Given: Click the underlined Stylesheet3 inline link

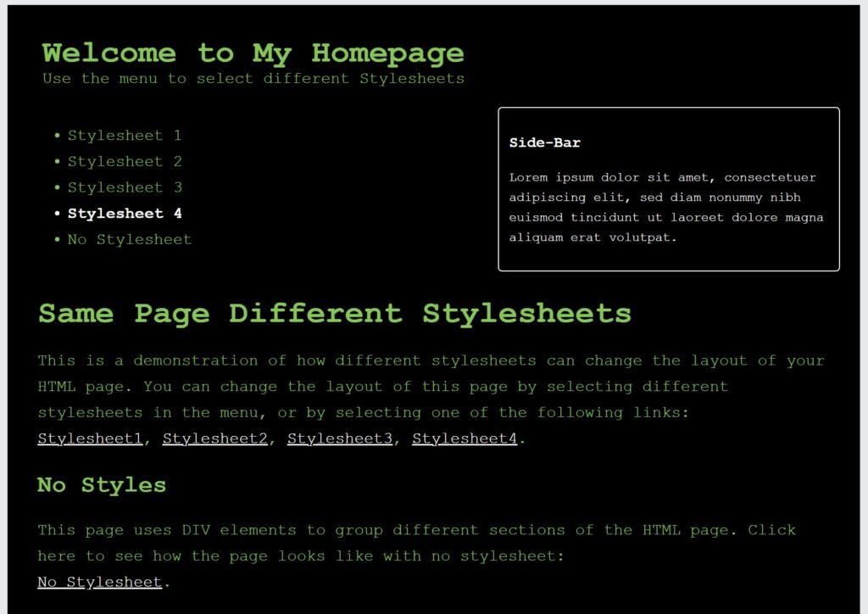Looking at the screenshot, I should (x=340, y=439).
